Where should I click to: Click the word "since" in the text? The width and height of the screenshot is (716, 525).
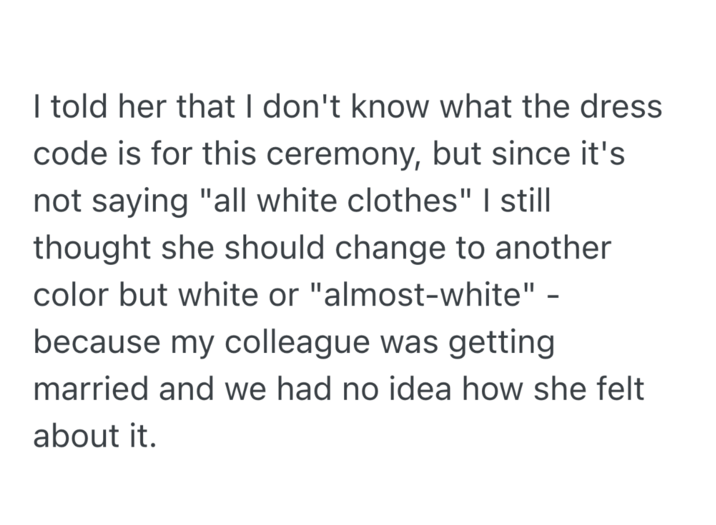(x=516, y=155)
